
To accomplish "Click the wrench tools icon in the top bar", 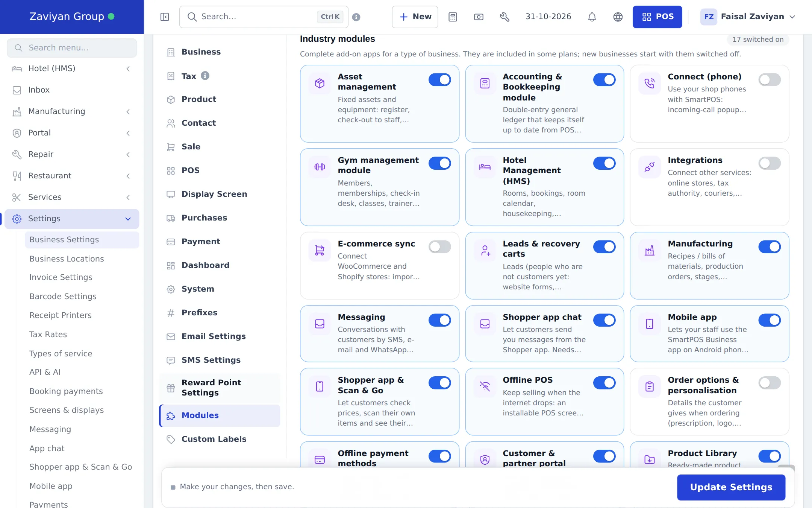I will [x=504, y=17].
